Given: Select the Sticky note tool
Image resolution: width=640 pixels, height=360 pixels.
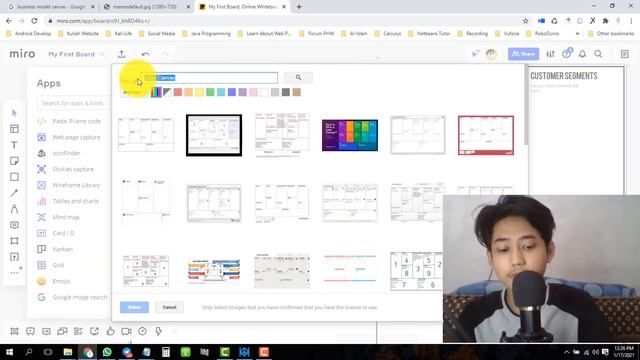Looking at the screenshot, I should [14, 161].
